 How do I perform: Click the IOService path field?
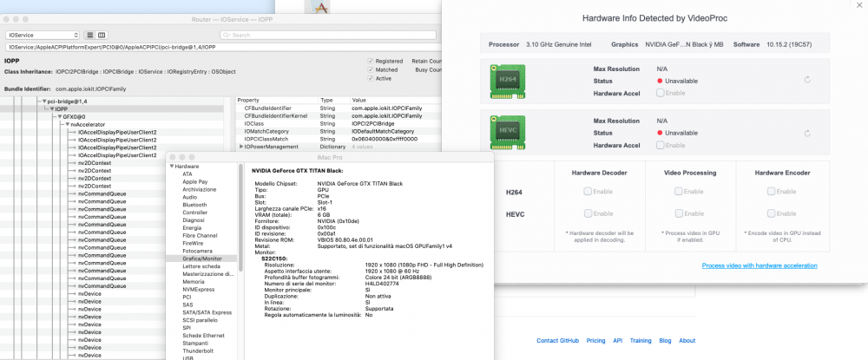tap(224, 48)
